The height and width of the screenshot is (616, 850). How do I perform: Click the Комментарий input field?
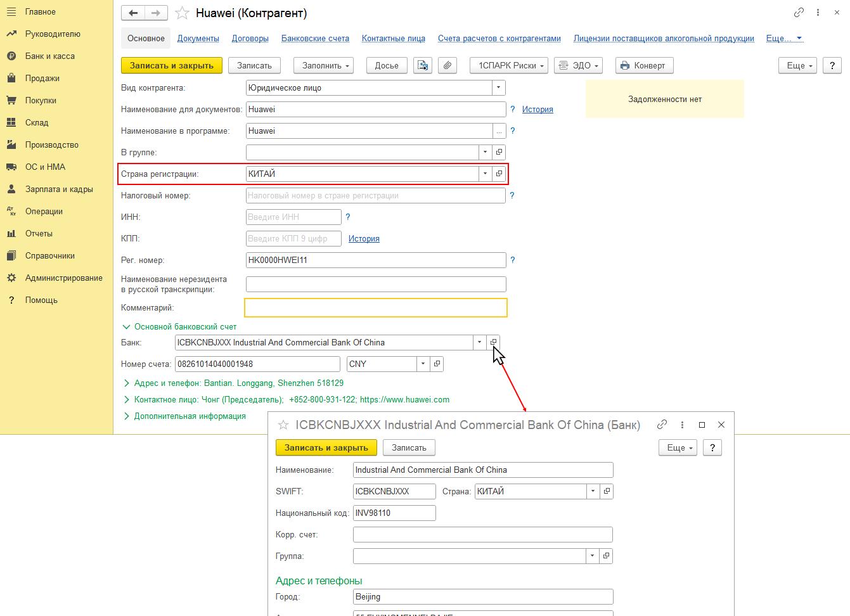point(376,307)
